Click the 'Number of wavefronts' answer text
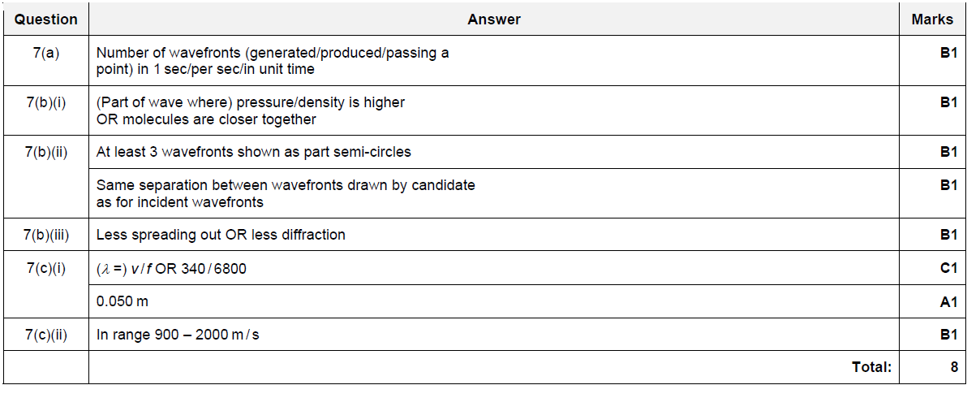 pos(273,61)
